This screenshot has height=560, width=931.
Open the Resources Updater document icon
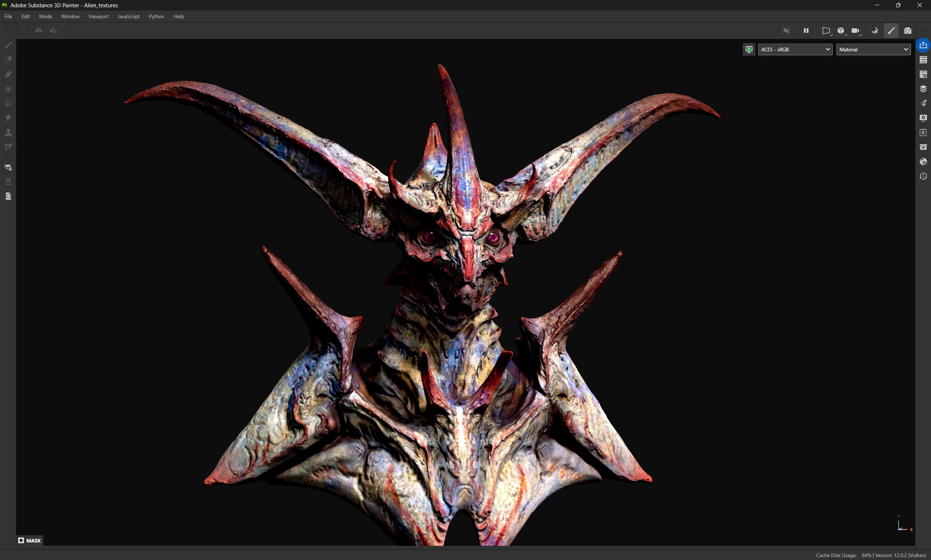coord(8,196)
